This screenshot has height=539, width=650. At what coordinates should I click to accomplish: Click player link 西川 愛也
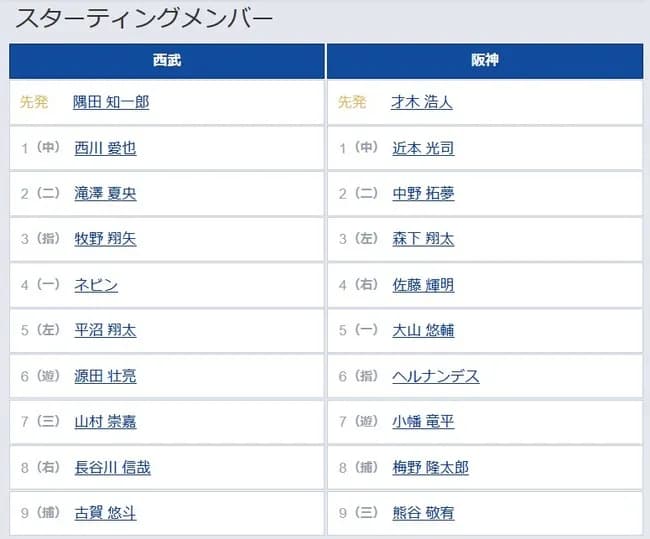click(x=105, y=148)
